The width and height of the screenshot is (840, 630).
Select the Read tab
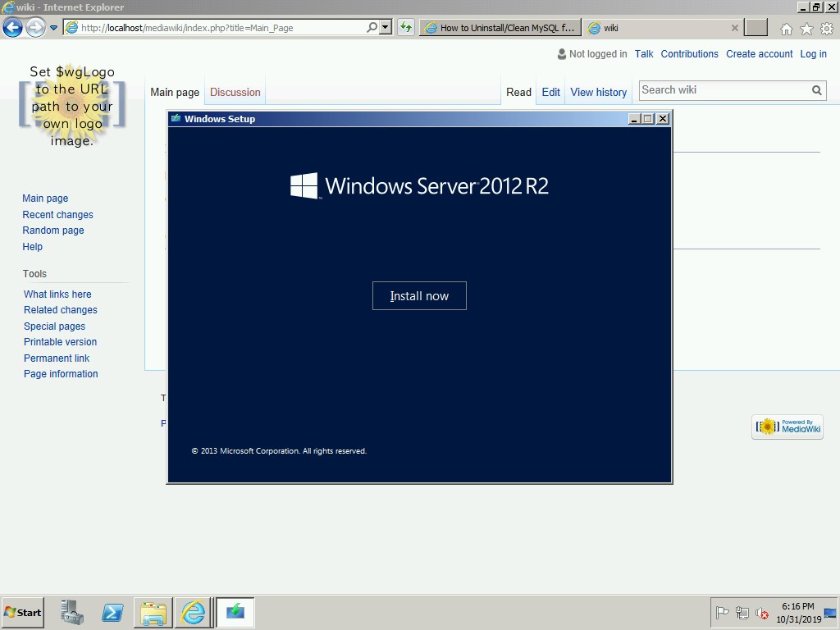(518, 92)
